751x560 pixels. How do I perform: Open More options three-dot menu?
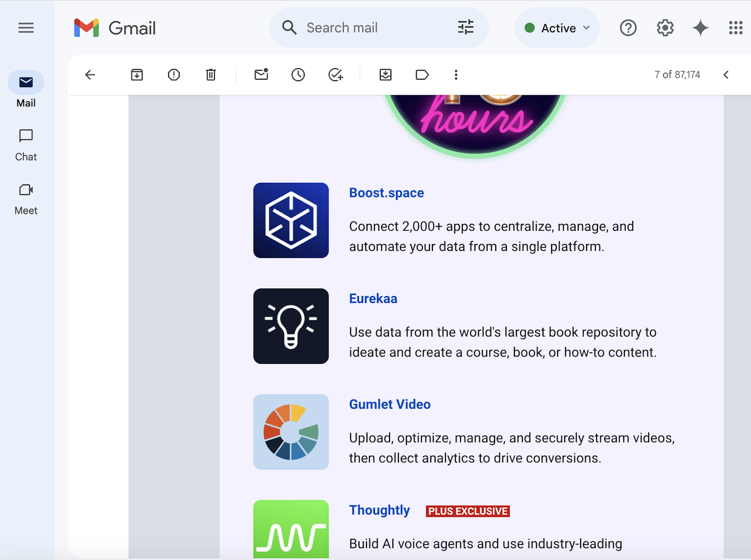pyautogui.click(x=456, y=75)
